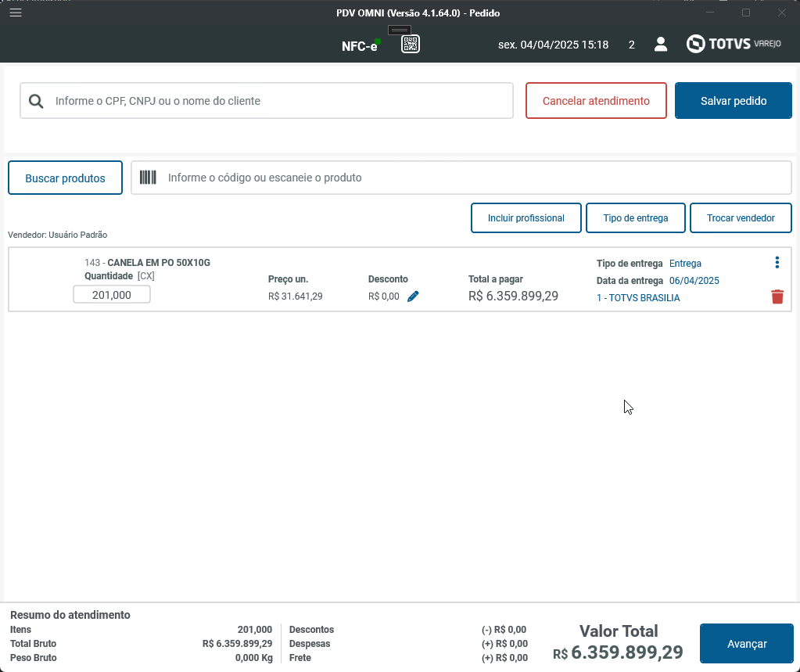
Task: Proceed with the Avançar button
Action: click(x=746, y=643)
